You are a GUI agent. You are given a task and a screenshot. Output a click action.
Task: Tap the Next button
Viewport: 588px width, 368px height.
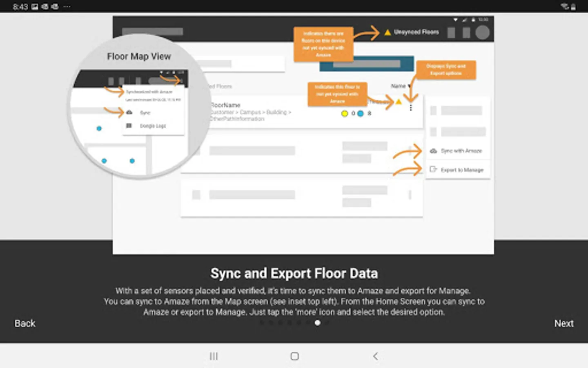coord(563,323)
